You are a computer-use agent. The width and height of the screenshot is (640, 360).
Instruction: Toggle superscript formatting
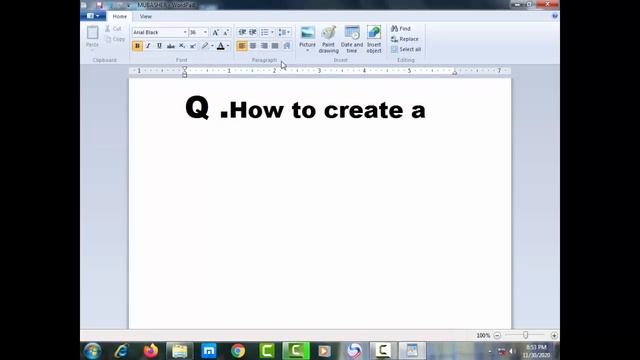pos(193,46)
